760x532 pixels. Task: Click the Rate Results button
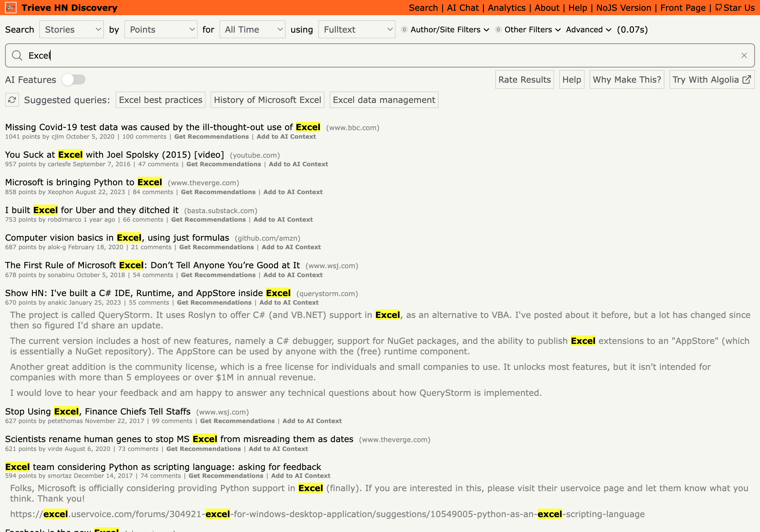click(524, 80)
